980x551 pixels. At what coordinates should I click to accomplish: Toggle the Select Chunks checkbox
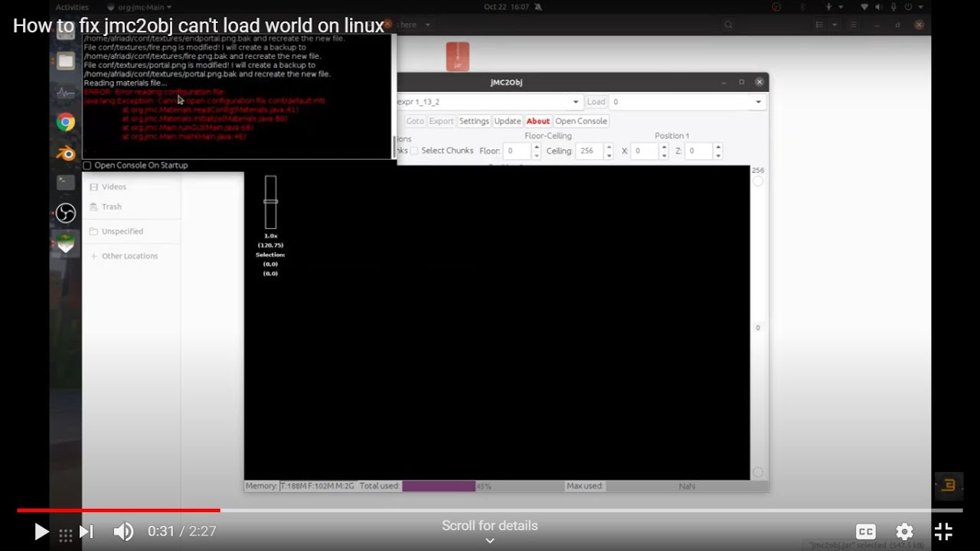coord(414,151)
